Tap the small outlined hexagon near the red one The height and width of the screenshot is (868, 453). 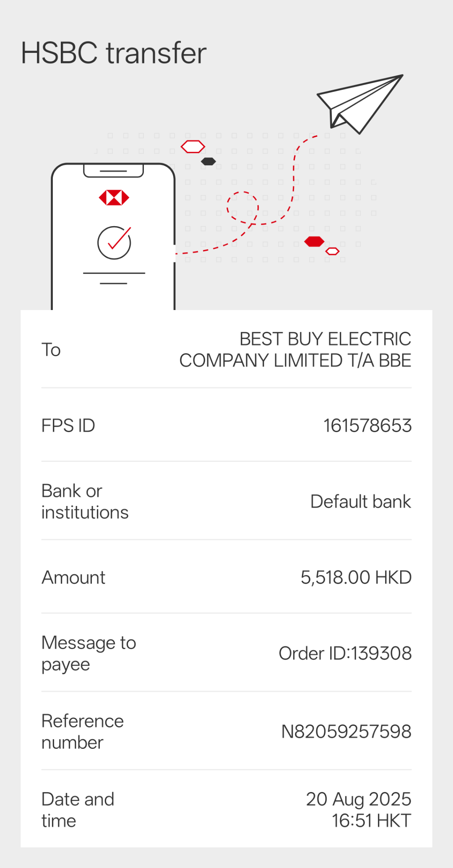coord(332,251)
